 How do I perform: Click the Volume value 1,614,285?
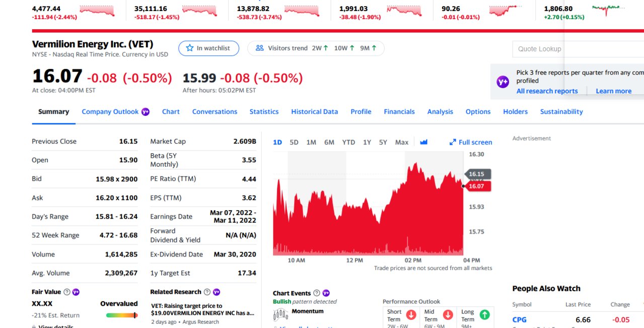(121, 254)
